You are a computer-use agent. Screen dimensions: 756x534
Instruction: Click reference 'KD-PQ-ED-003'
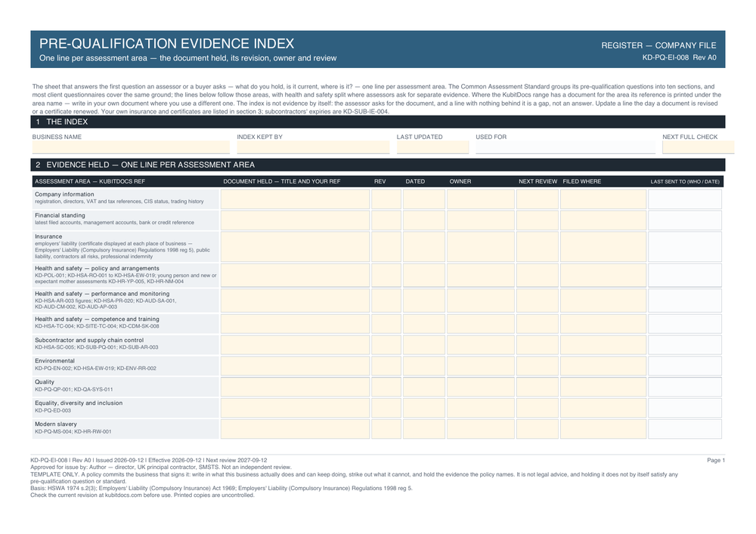53,411
